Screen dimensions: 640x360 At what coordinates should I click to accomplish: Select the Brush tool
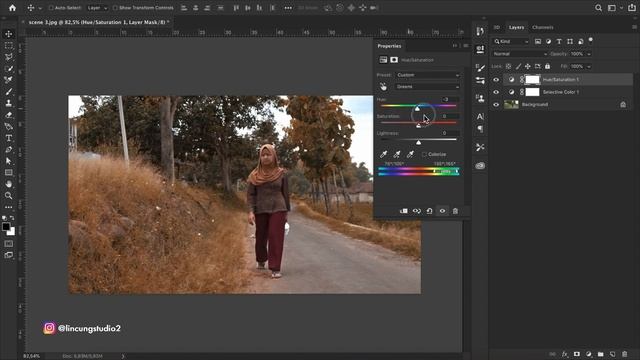point(9,91)
